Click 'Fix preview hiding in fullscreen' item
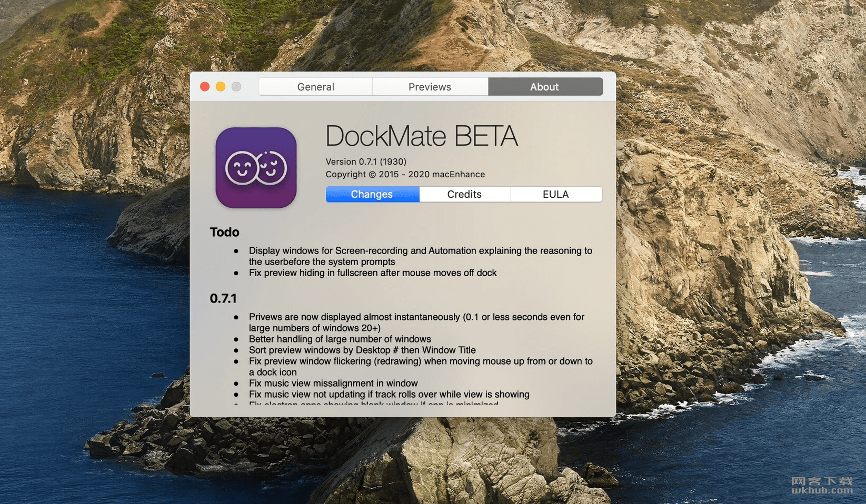The height and width of the screenshot is (504, 866). tap(373, 273)
